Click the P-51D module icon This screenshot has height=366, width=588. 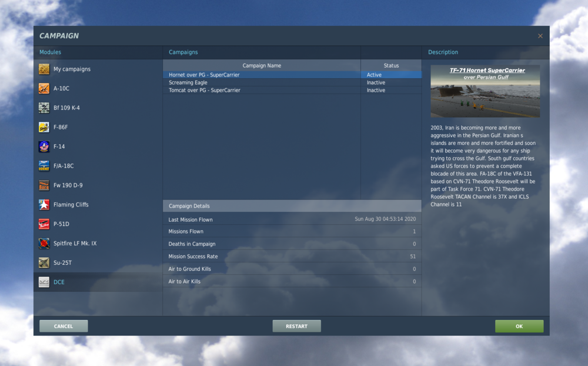(44, 224)
